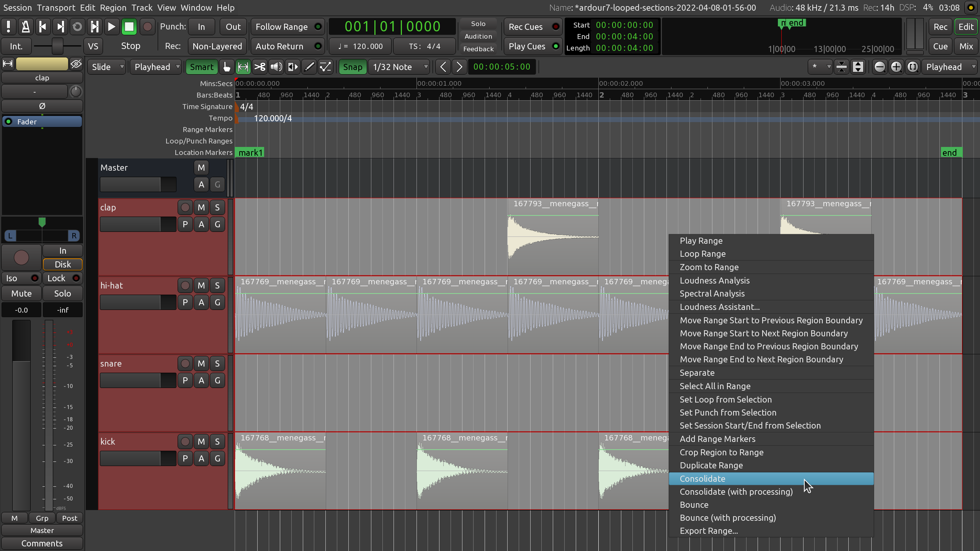
Task: Select Export Range from context menu
Action: point(709,531)
